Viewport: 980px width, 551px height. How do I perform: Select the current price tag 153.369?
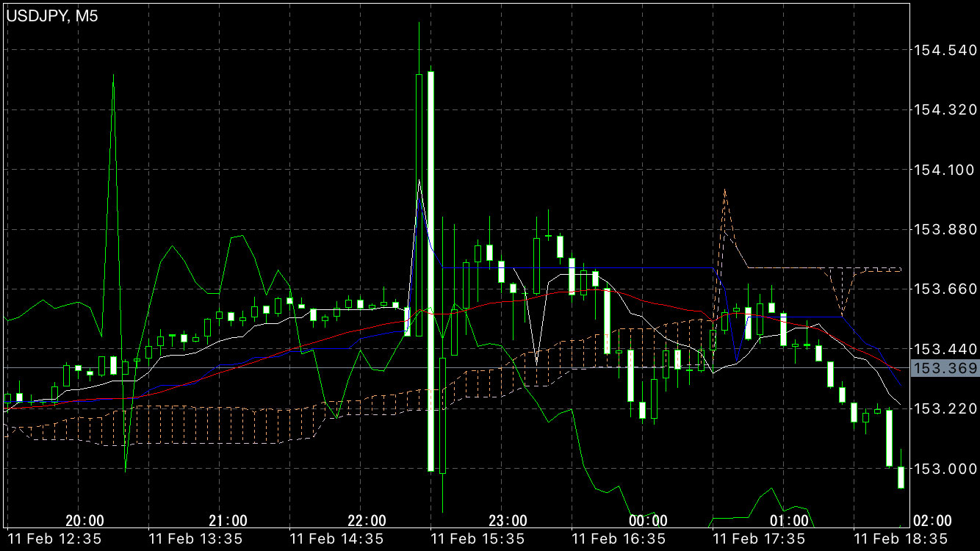(944, 368)
